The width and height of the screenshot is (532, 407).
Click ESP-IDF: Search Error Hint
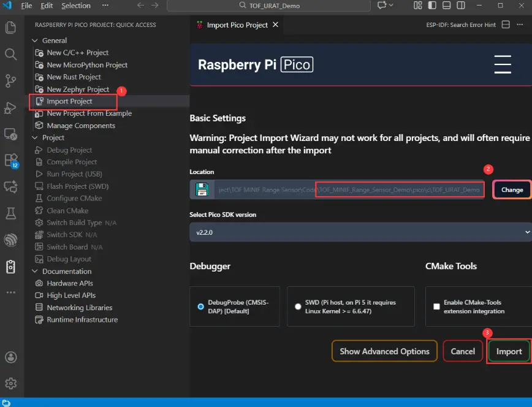[461, 25]
